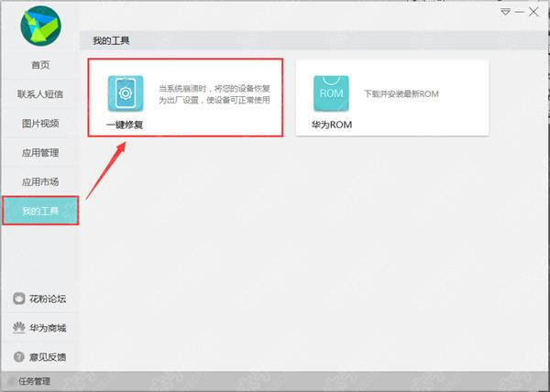The height and width of the screenshot is (392, 550).
Task: Go to the 图片视频 tab
Action: coord(39,124)
